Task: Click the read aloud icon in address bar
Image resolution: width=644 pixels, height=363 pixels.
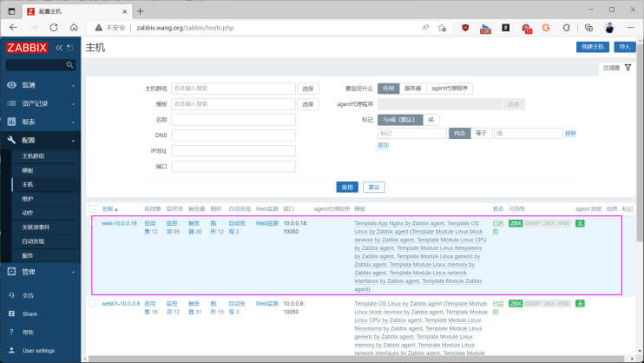Action: (x=425, y=28)
